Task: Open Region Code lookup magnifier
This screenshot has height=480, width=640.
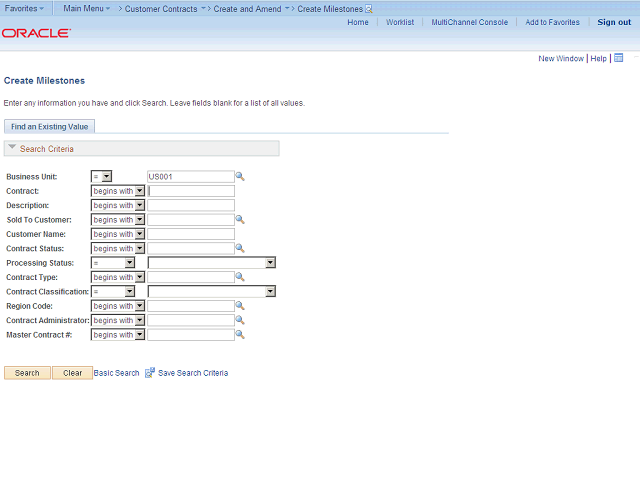Action: 240,306
